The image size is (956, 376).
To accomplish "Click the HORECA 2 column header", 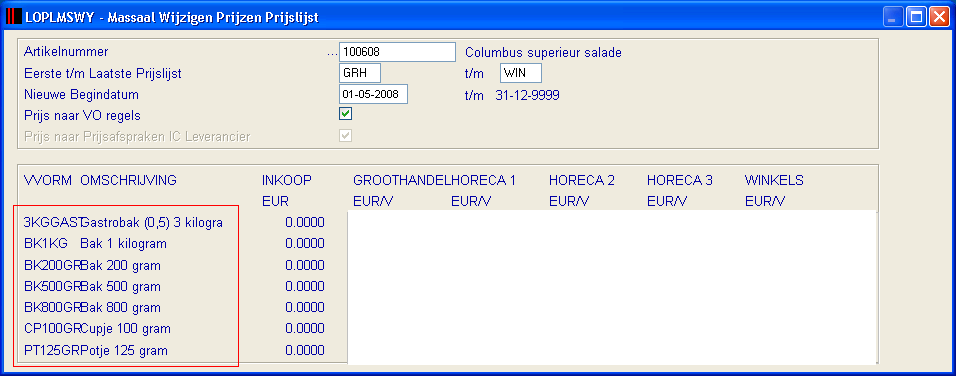I will tap(582, 180).
